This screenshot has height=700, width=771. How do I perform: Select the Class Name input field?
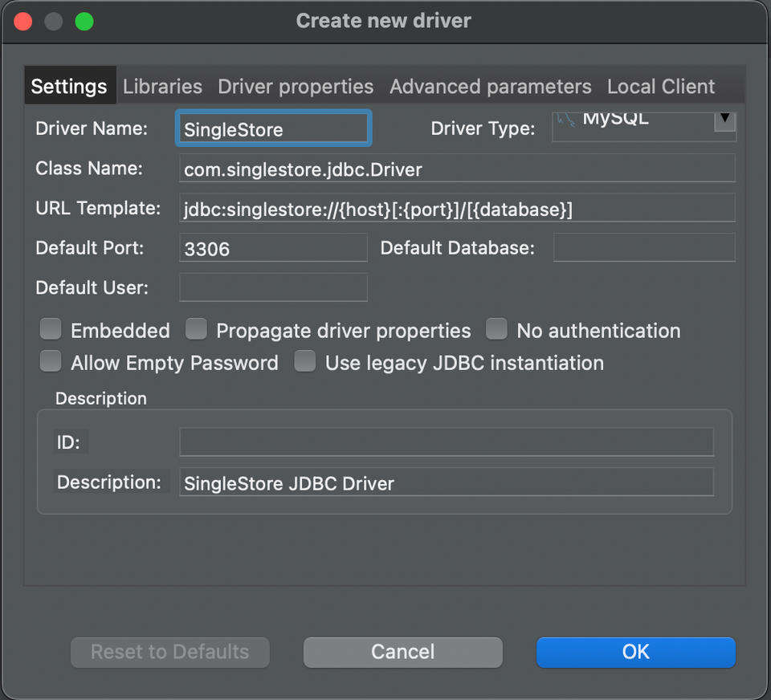click(x=456, y=169)
